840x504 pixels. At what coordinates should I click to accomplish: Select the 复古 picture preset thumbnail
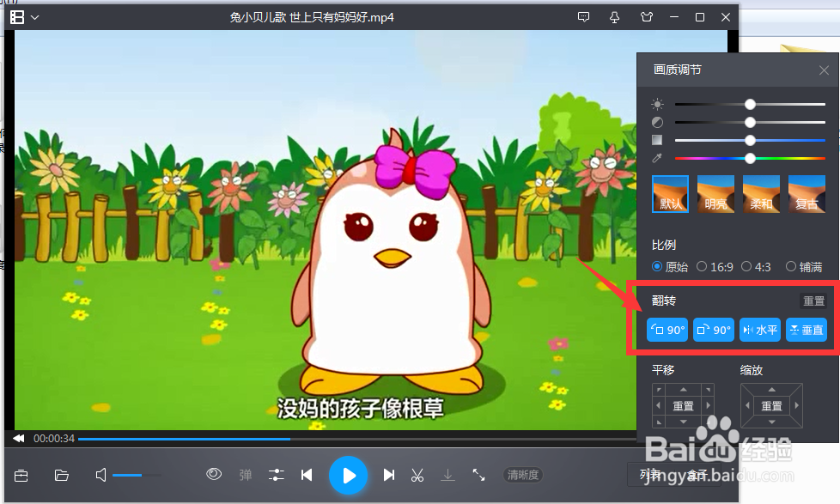[807, 194]
